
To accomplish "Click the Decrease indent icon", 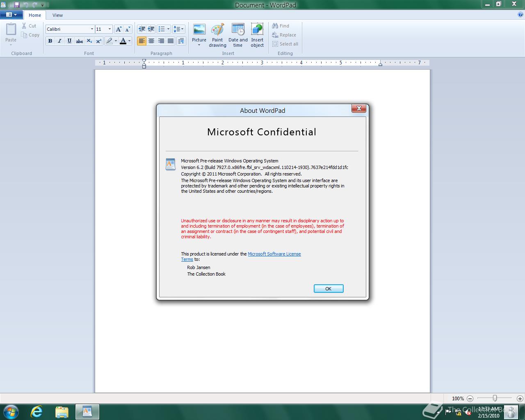I will click(142, 29).
